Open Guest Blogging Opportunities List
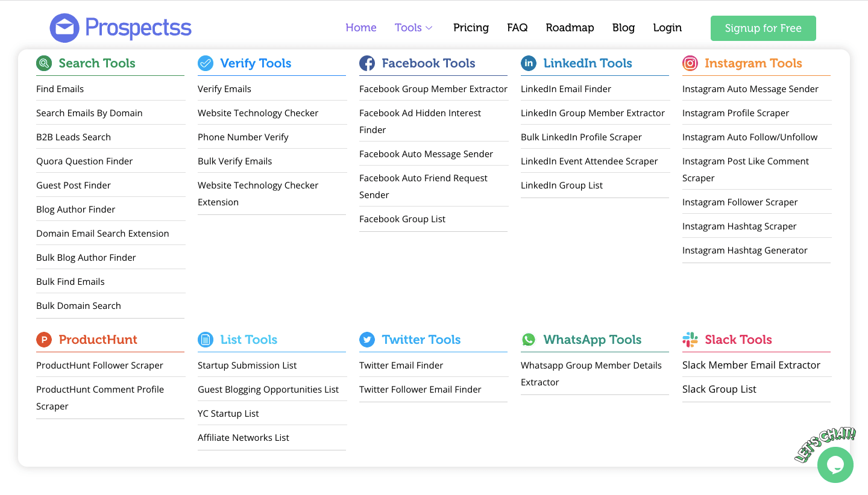 pyautogui.click(x=268, y=390)
